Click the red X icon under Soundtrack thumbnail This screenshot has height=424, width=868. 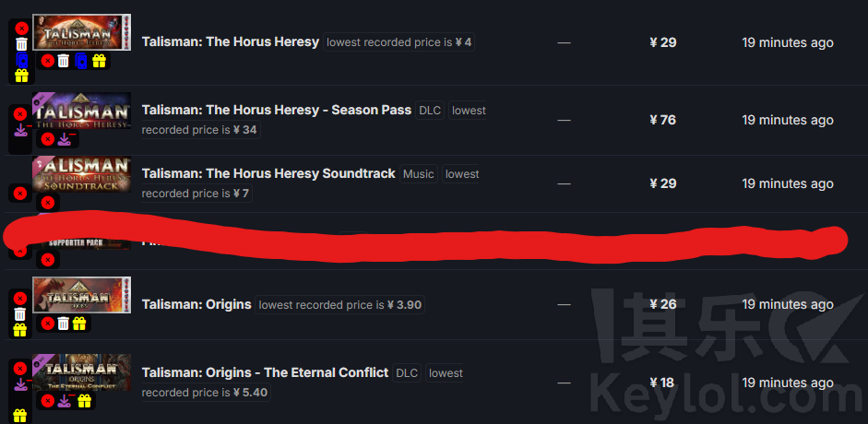[48, 203]
